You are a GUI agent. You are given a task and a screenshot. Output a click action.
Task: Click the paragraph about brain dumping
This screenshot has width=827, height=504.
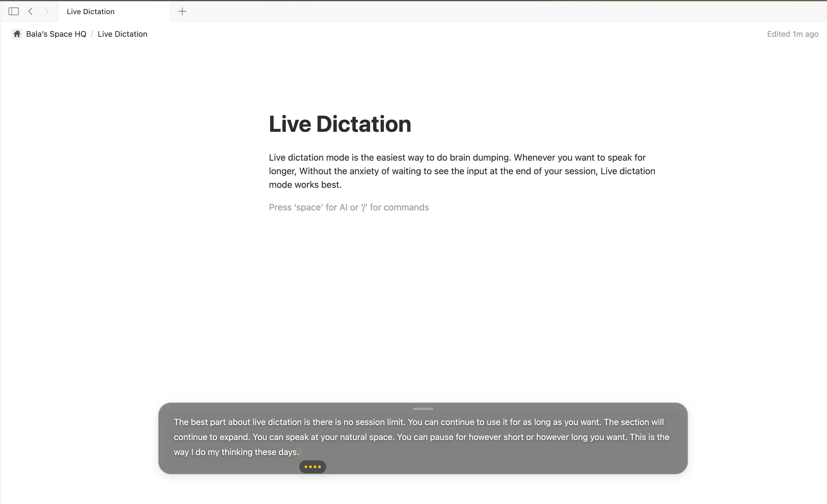462,171
